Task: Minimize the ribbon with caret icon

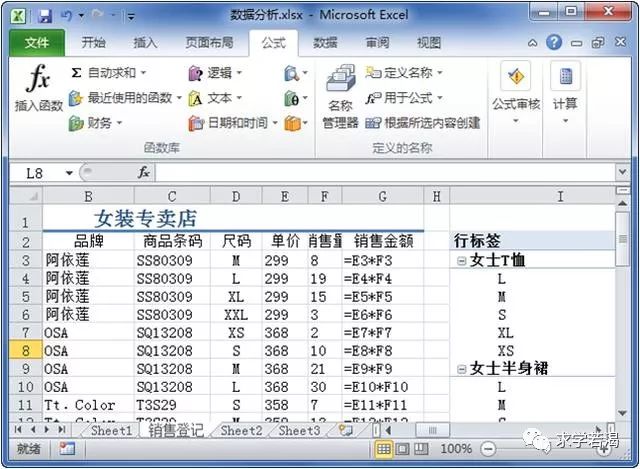Action: 532,43
